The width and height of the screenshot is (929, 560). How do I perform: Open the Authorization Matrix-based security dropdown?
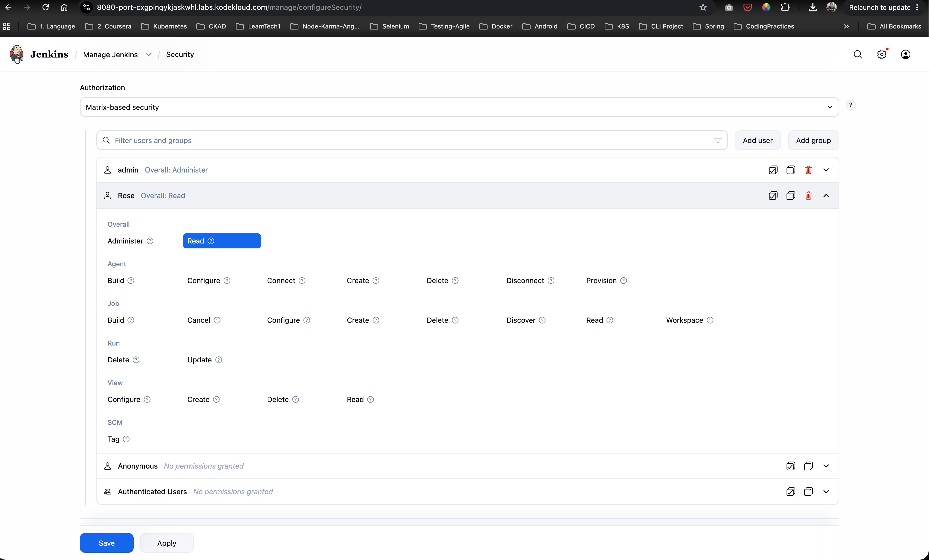click(459, 107)
